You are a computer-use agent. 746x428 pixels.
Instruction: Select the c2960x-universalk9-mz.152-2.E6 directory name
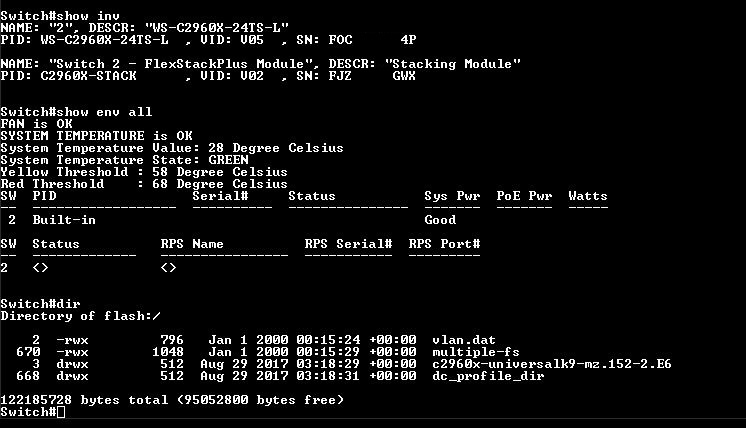click(x=552, y=364)
